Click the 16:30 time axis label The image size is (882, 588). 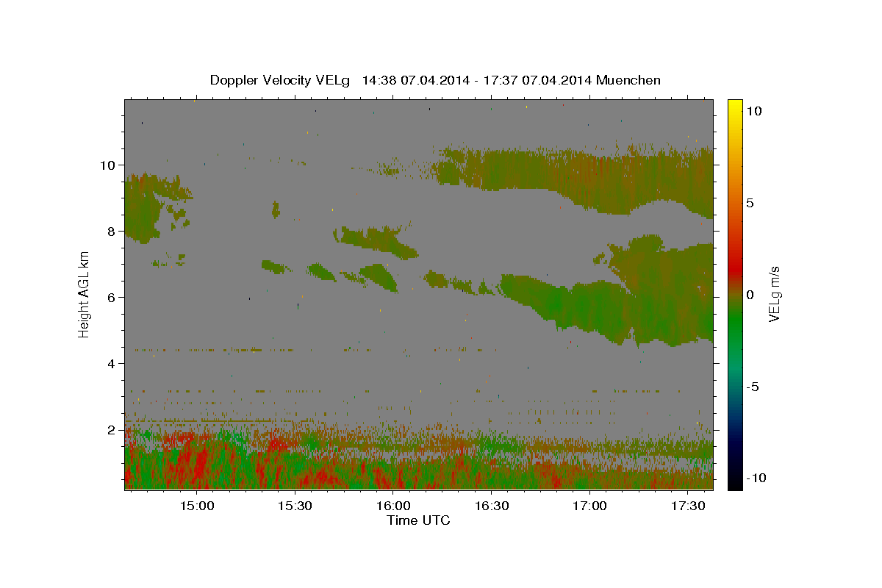492,506
